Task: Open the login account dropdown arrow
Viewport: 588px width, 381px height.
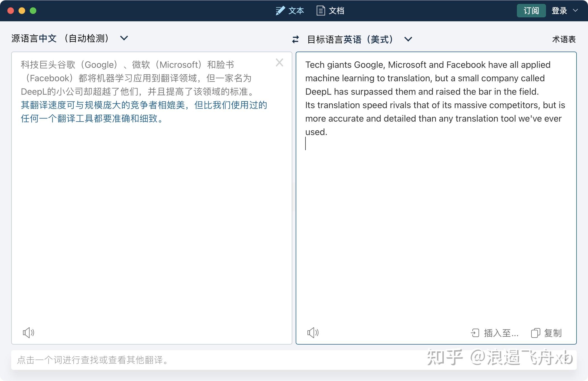Action: tap(575, 11)
